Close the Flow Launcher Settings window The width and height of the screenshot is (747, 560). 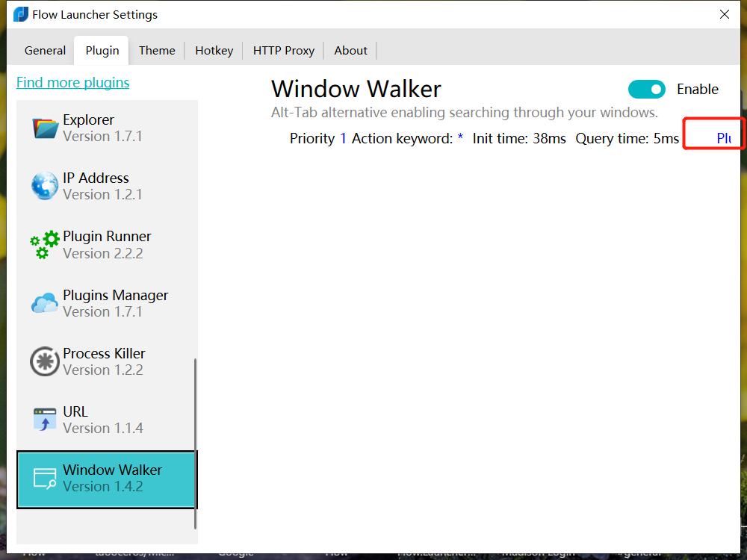[x=724, y=14]
